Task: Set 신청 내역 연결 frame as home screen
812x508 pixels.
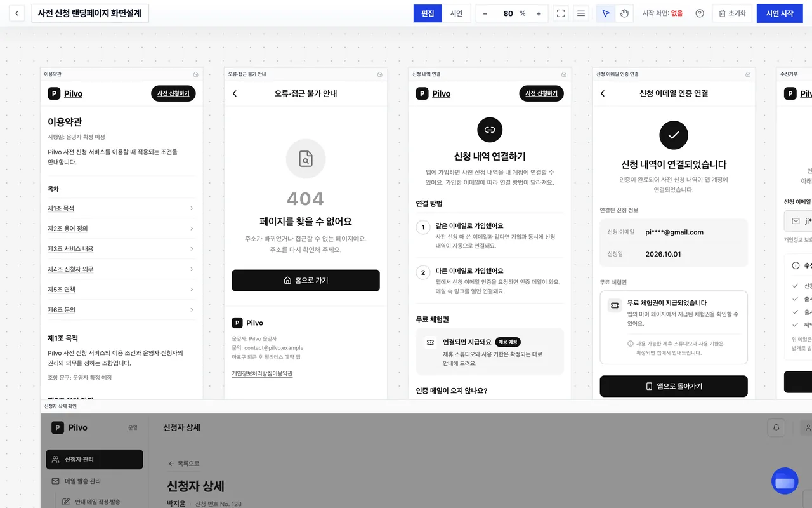Action: (564, 74)
